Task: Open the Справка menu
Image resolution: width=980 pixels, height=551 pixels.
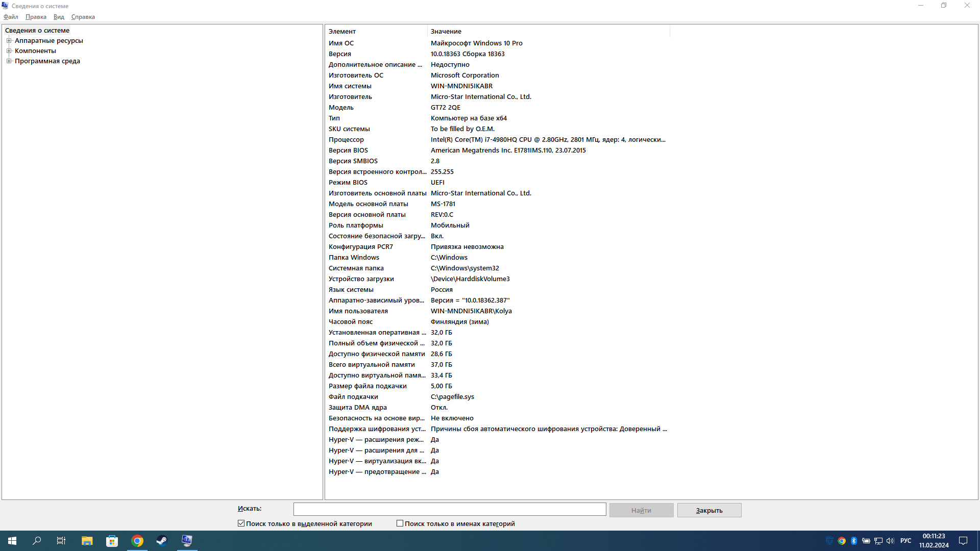Action: pos(83,17)
